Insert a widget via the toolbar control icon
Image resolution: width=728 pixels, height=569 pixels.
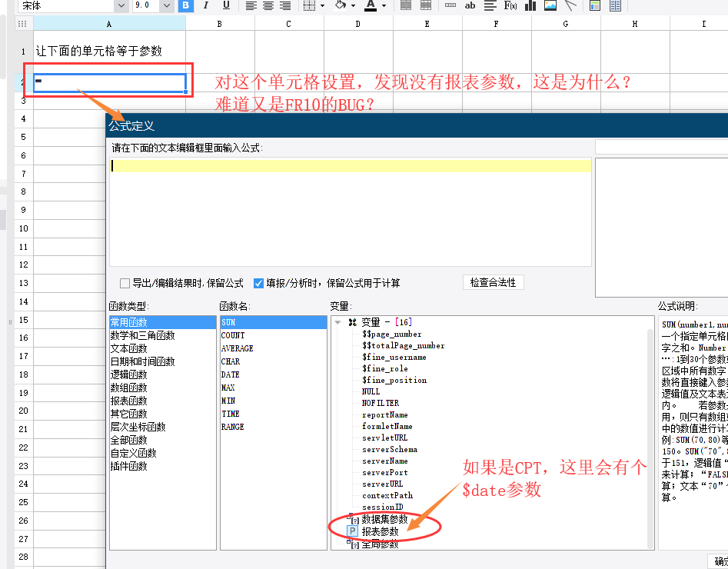(x=450, y=5)
